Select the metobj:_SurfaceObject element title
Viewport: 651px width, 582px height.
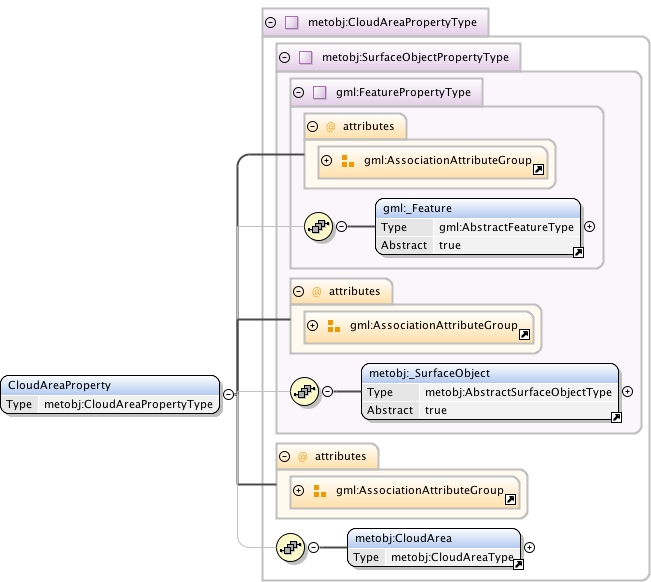tap(429, 374)
